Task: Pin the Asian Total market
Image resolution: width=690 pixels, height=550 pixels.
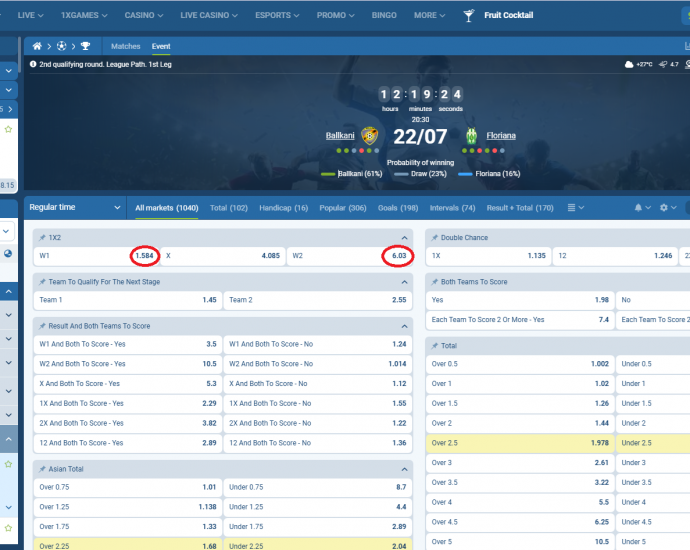Action: tap(42, 469)
